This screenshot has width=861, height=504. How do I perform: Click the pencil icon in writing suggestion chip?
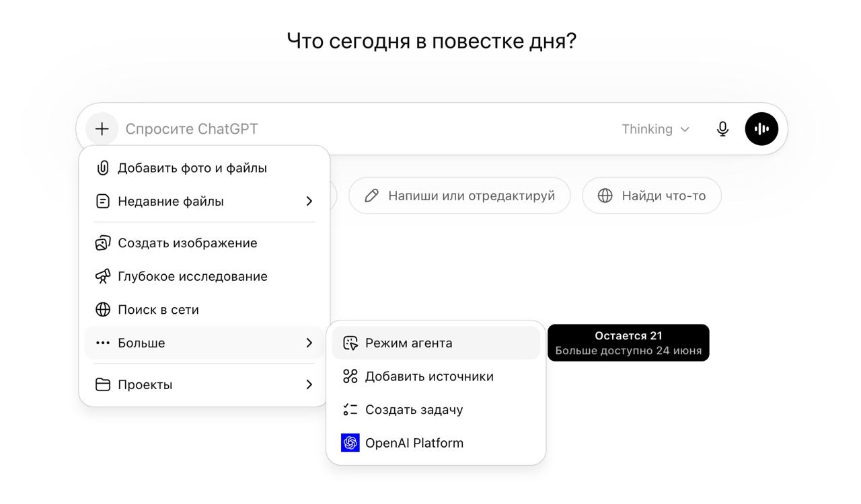(371, 196)
